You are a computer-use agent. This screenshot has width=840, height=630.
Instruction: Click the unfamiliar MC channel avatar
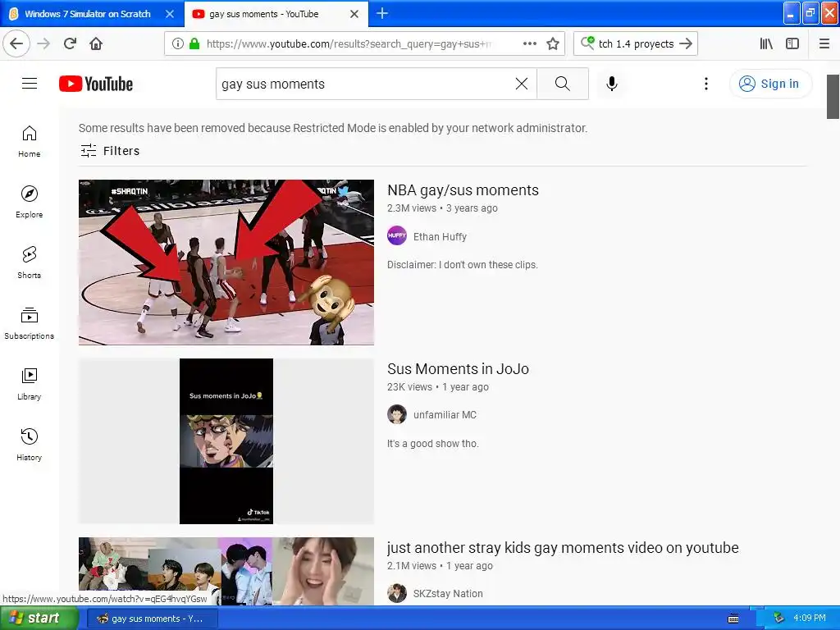tap(397, 414)
